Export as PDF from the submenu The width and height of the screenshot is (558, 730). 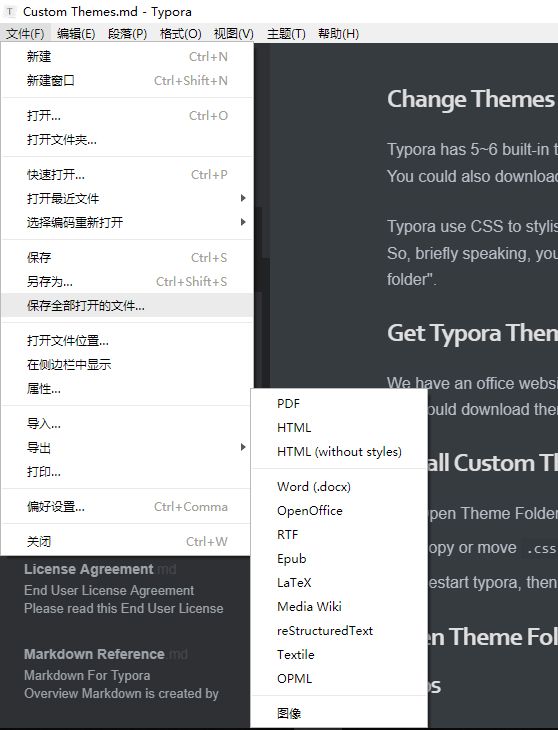tap(339, 404)
